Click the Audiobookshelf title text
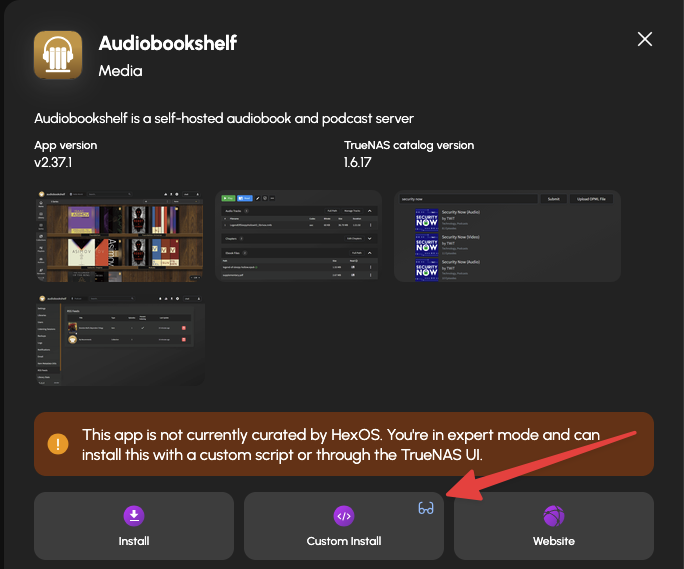The width and height of the screenshot is (684, 569). point(168,43)
